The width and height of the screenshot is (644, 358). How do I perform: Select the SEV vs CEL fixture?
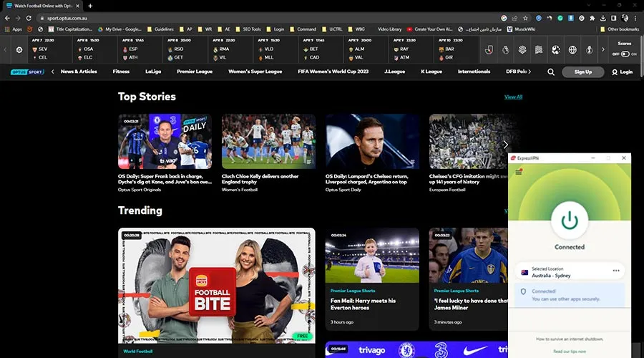[x=49, y=49]
